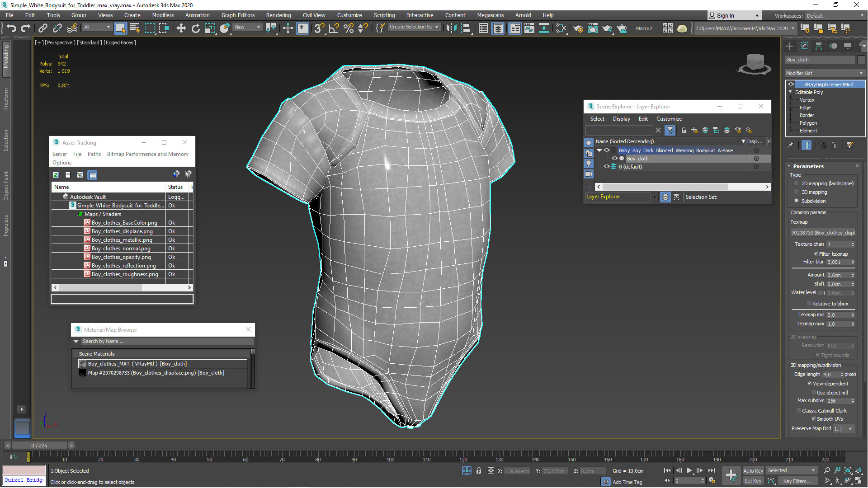Enable Relative to bbox checkbox

point(809,304)
